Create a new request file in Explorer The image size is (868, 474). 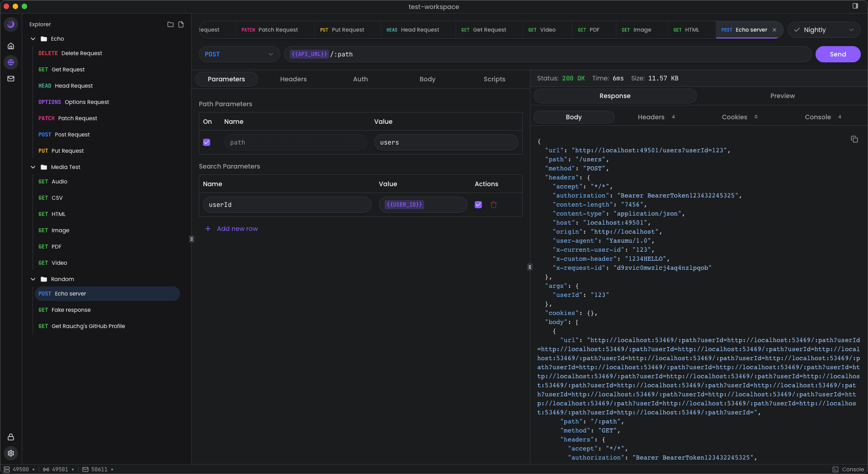[x=181, y=24]
